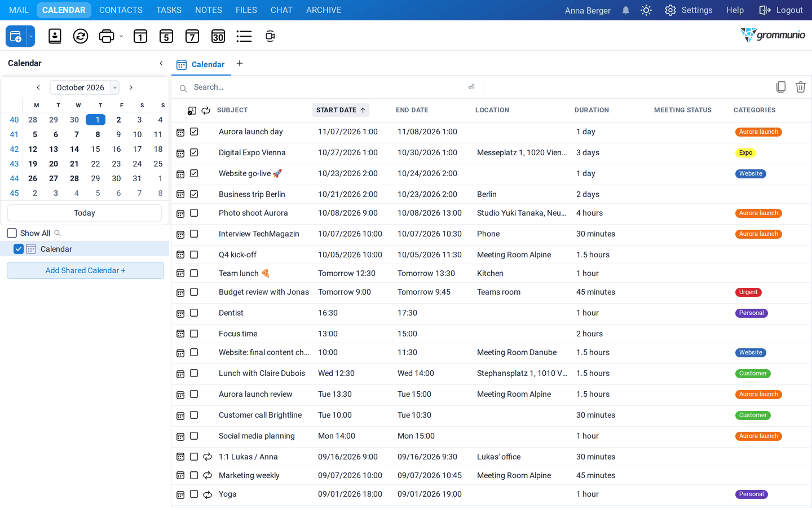Viewport: 812px width, 508px height.
Task: Click Add Shared Calendar button
Action: [x=85, y=270]
